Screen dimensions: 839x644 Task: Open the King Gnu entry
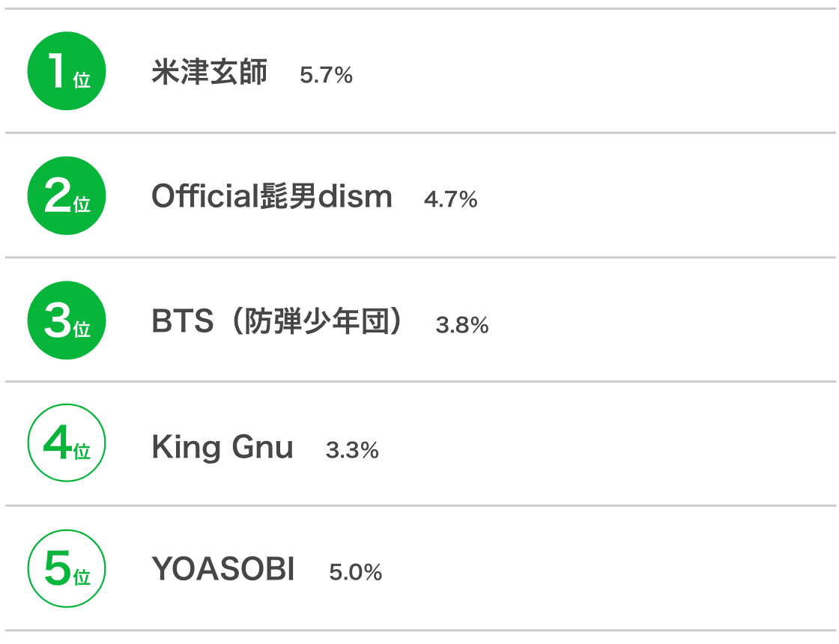pos(222,447)
